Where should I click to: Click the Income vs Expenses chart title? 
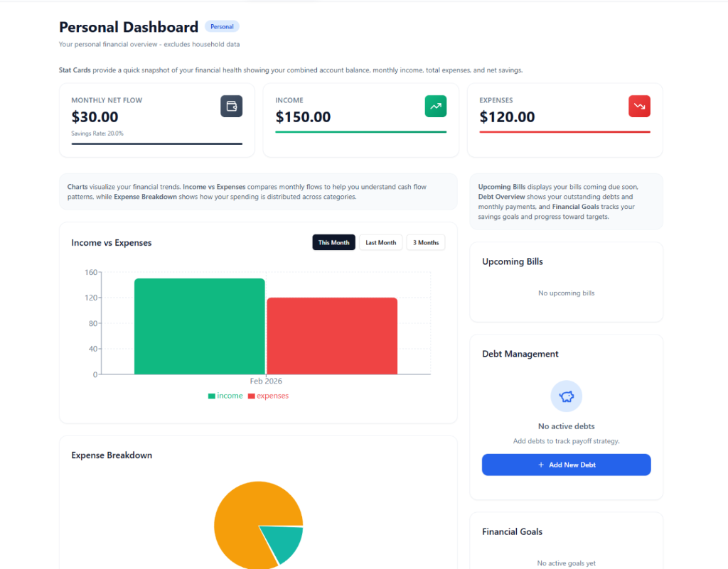click(112, 242)
